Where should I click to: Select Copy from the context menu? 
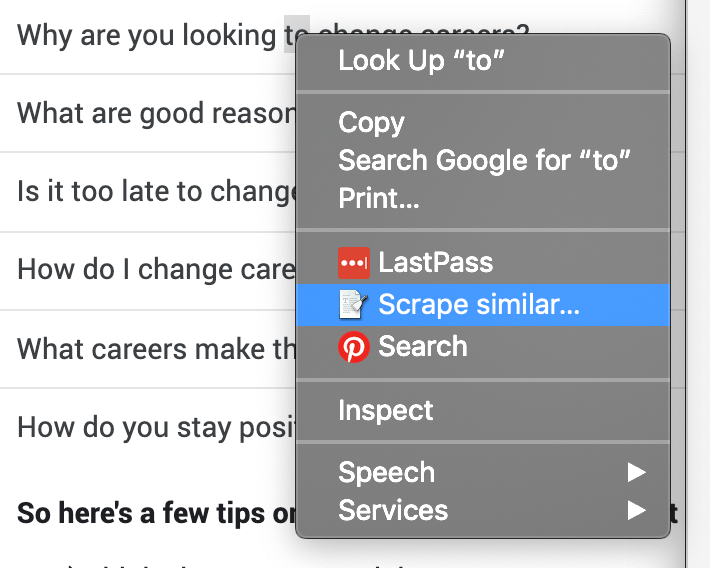click(x=483, y=122)
